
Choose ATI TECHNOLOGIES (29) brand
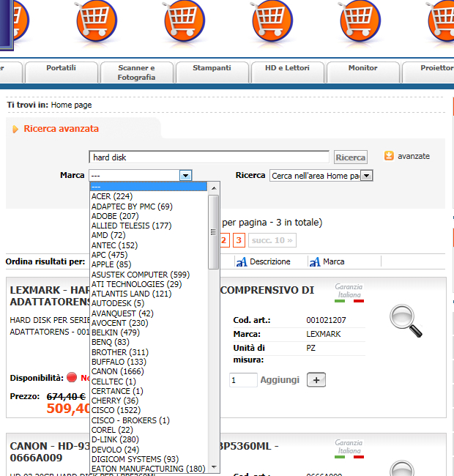point(149,284)
